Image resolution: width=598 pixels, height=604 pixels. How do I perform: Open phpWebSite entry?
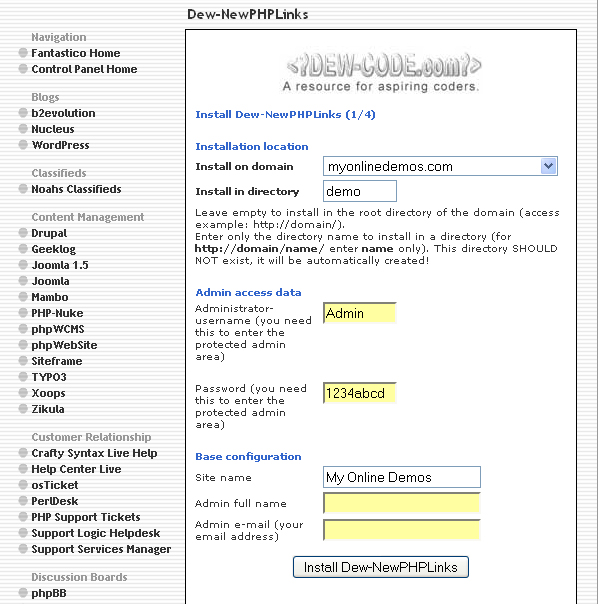pos(64,345)
